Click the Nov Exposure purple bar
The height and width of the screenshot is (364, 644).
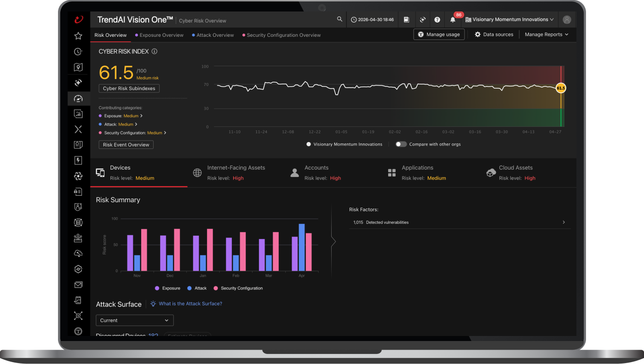[x=130, y=253]
